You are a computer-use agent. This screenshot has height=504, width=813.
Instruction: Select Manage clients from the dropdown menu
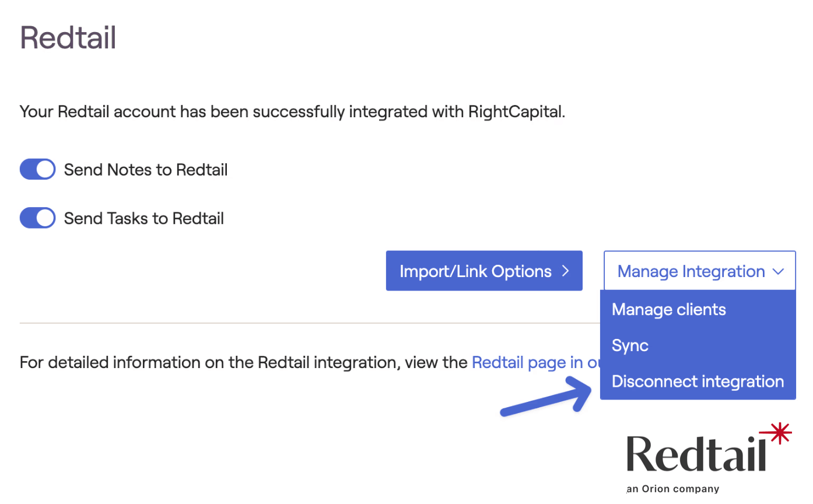click(x=668, y=309)
